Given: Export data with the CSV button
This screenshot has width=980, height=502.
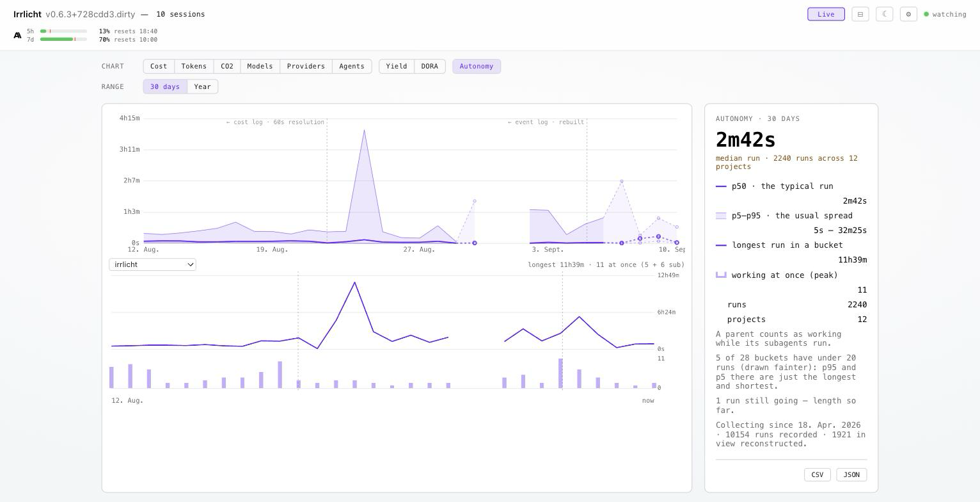Looking at the screenshot, I should tap(818, 474).
